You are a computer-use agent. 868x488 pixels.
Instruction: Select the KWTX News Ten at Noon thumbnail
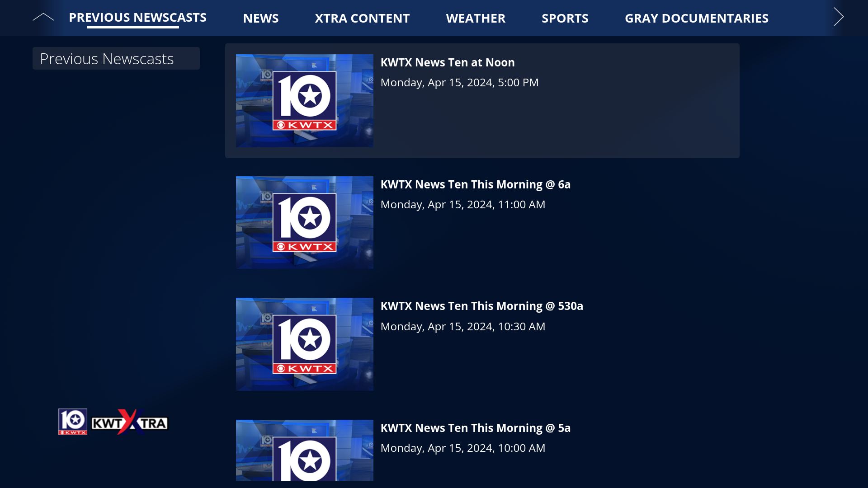pyautogui.click(x=304, y=100)
